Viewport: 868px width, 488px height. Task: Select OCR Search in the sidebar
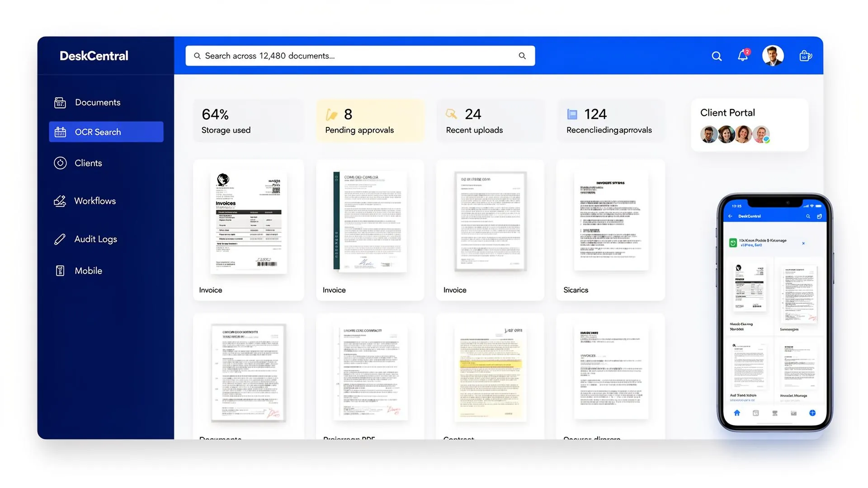(106, 132)
